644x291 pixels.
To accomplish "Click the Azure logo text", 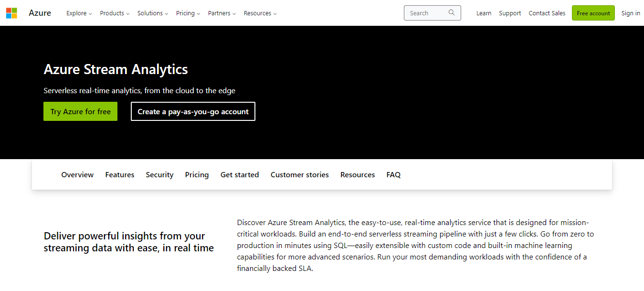I will 40,13.
